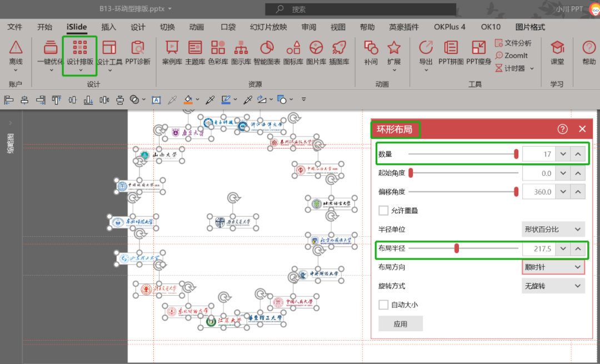Click 文件分析 in the tools group
Viewport: 600px width, 364px height.
[513, 43]
